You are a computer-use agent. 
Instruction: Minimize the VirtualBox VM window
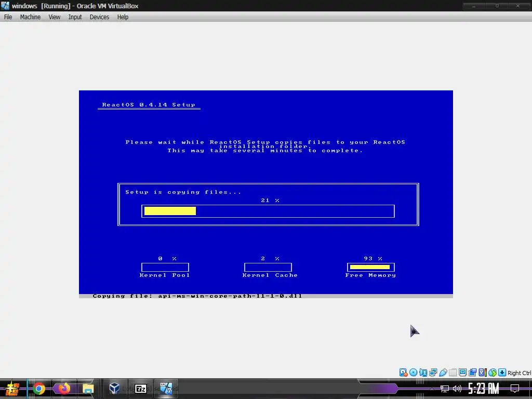click(x=474, y=6)
